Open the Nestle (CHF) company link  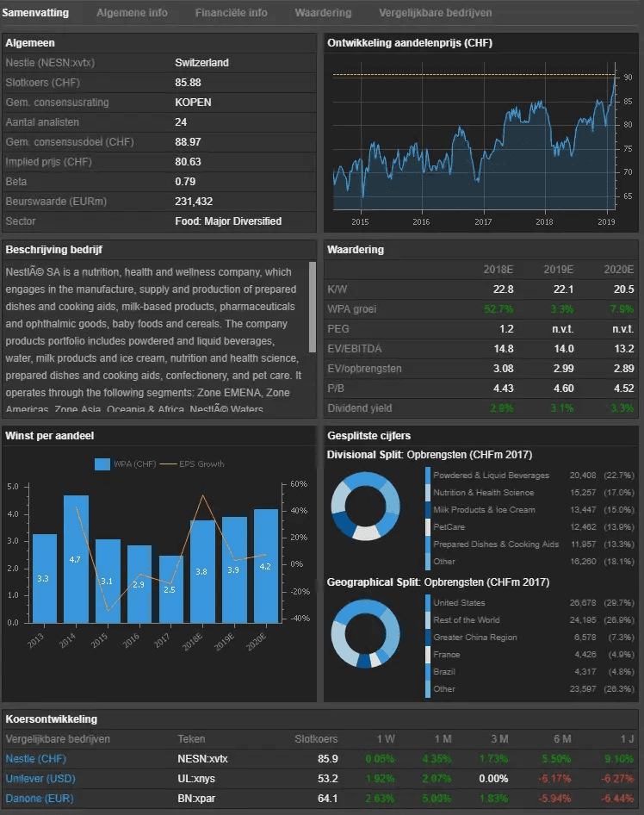coord(35,759)
